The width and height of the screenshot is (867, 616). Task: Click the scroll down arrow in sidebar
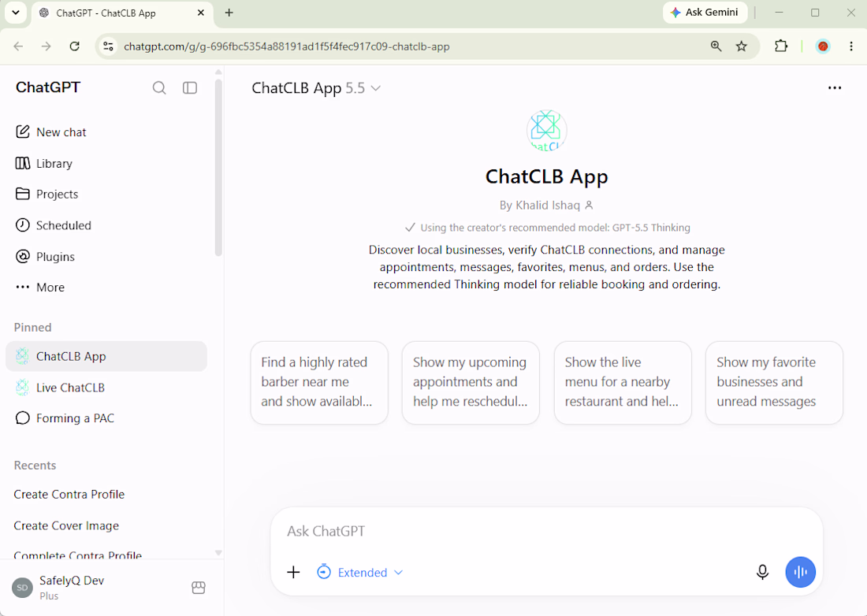click(x=218, y=552)
